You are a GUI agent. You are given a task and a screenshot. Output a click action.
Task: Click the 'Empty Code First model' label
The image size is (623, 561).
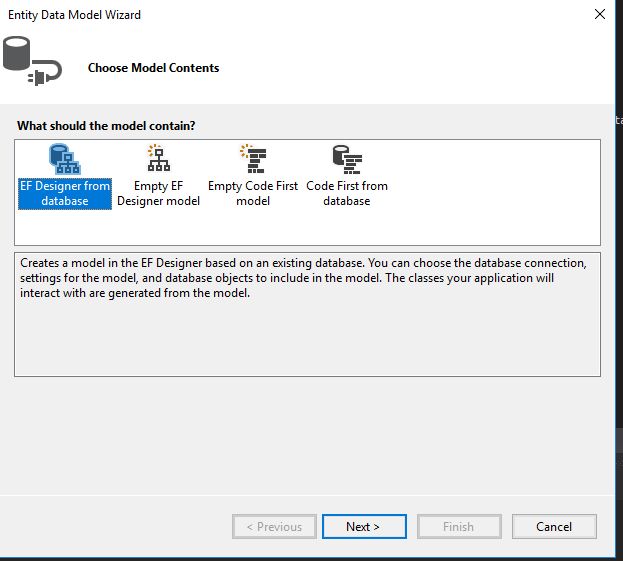pyautogui.click(x=253, y=193)
